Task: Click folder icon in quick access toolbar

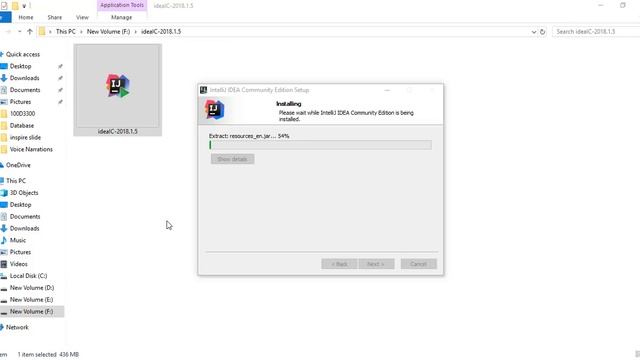Action: (x=15, y=6)
